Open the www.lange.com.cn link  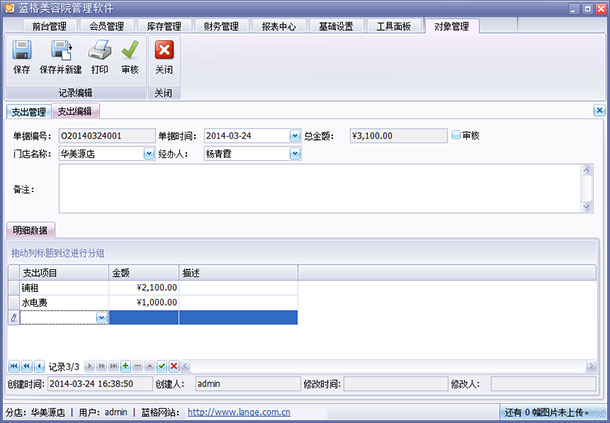pos(239,412)
